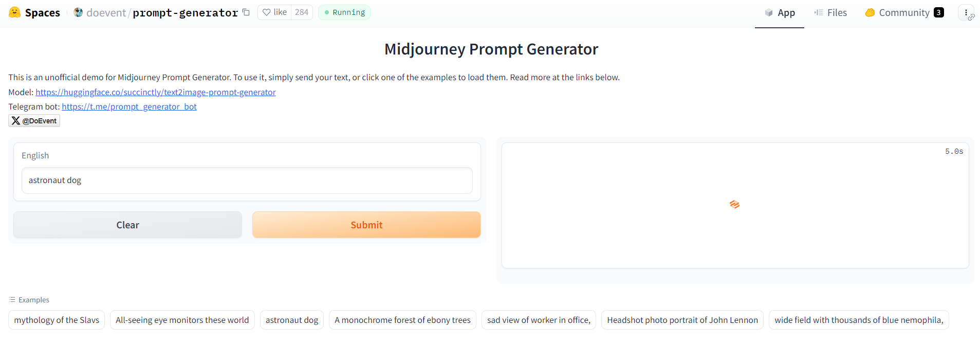Click the waving hand icon beside Community
Screen dimensions: 980x343
pos(870,12)
